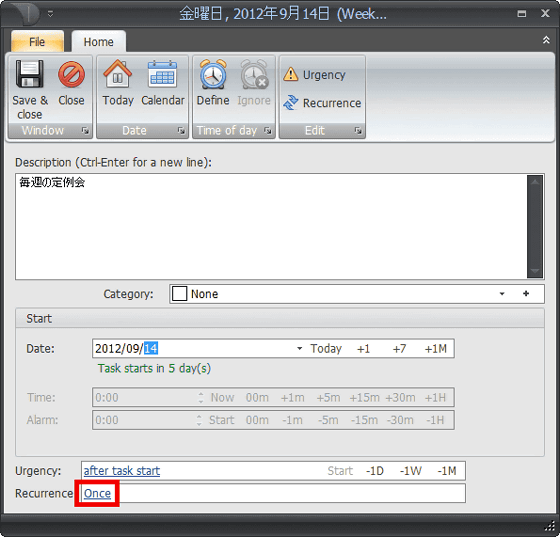
Task: Click the Define alarm clock icon
Action: [213, 74]
